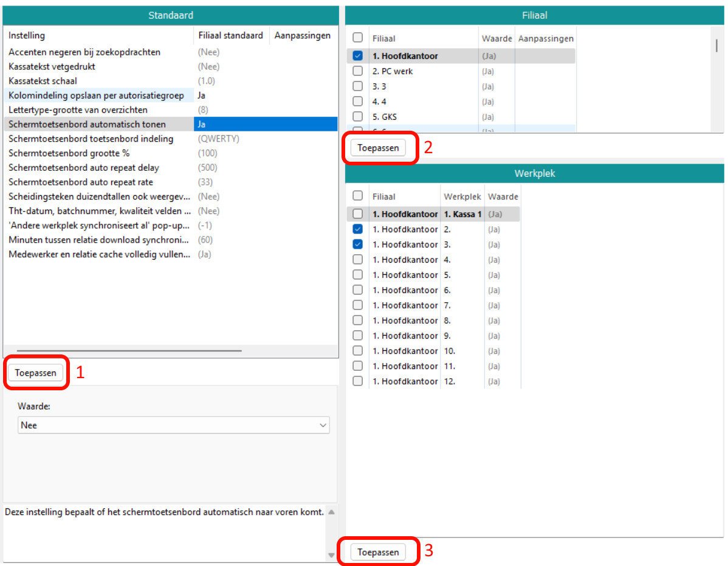728x566 pixels.
Task: Click Toepassen button under Filiaal list
Action: (378, 148)
